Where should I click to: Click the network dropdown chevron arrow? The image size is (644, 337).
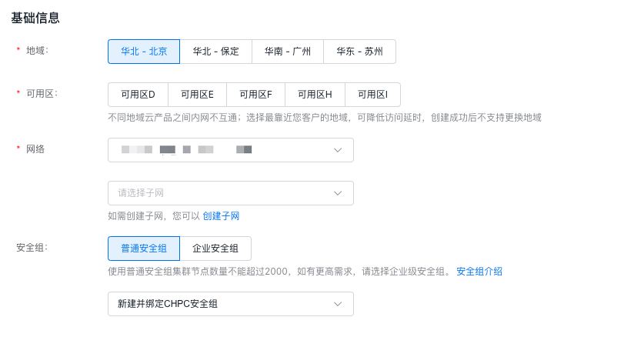pos(338,150)
